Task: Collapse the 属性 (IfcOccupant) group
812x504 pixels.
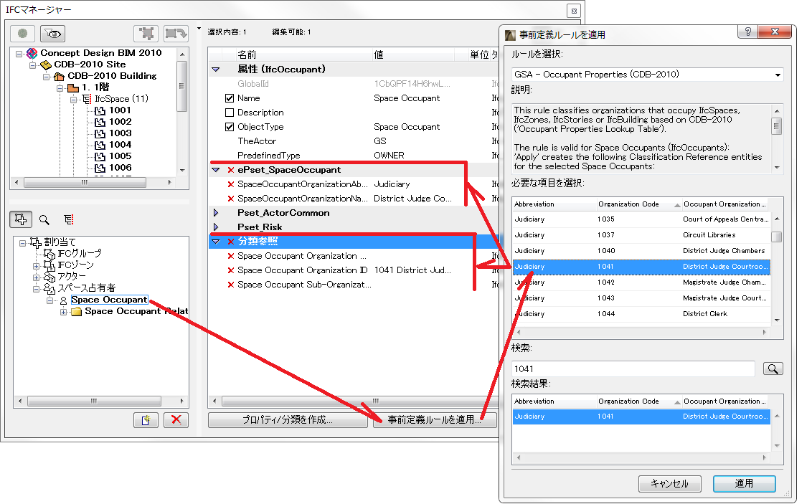Action: coord(216,70)
